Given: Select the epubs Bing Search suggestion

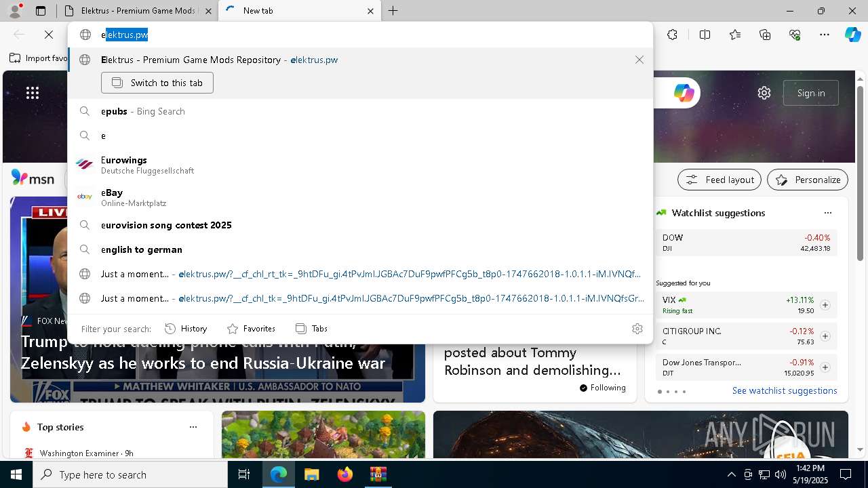Looking at the screenshot, I should 360,111.
